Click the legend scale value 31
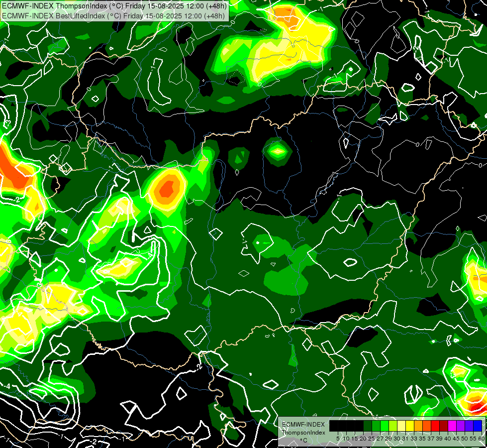Image resolution: width=487 pixels, height=448 pixels. click(x=405, y=439)
